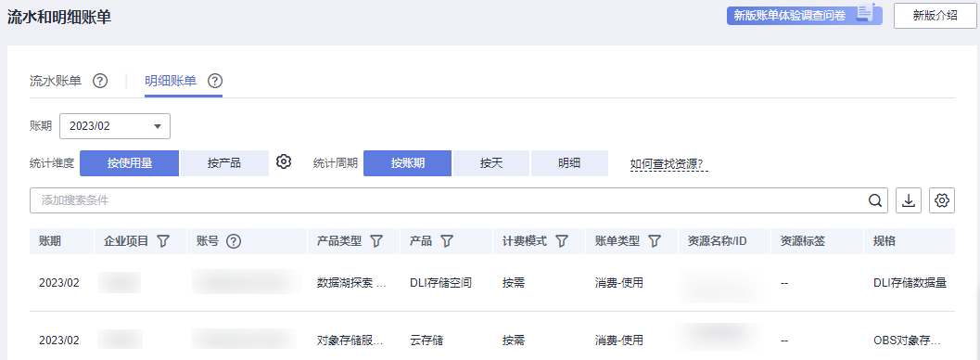Click the 新版介绍 button

935,16
